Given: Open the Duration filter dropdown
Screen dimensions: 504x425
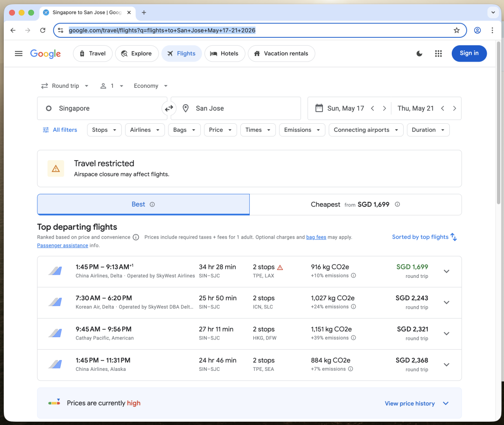Looking at the screenshot, I should (428, 130).
